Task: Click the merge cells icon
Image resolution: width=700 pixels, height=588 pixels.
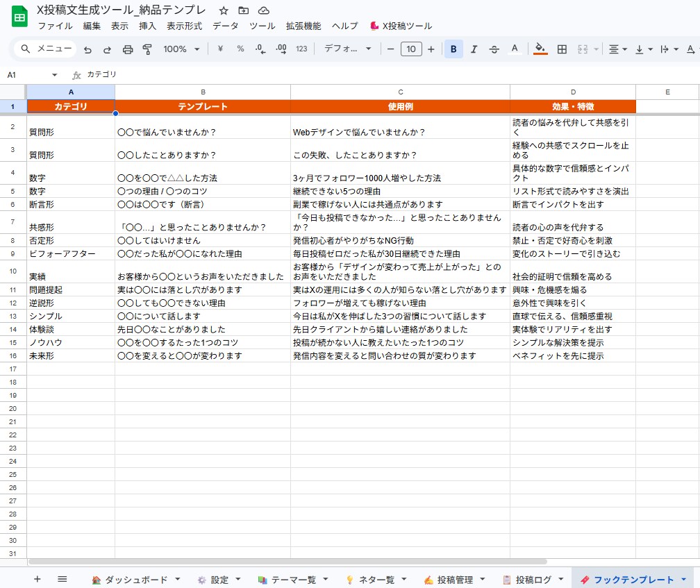Action: tap(583, 49)
